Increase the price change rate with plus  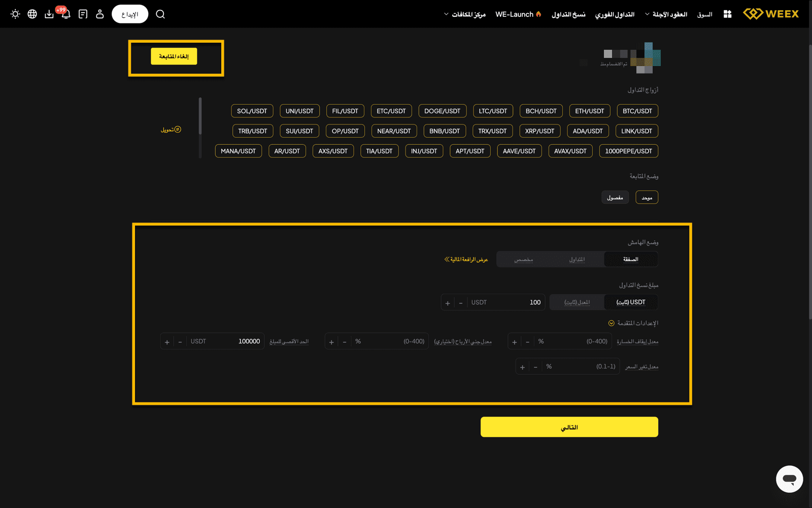[x=523, y=367]
